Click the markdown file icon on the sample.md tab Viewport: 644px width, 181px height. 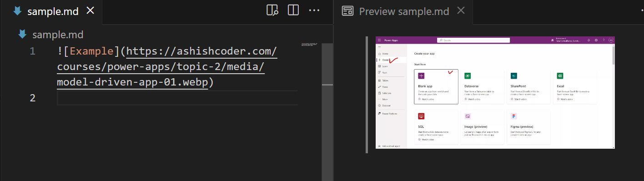[x=17, y=11]
